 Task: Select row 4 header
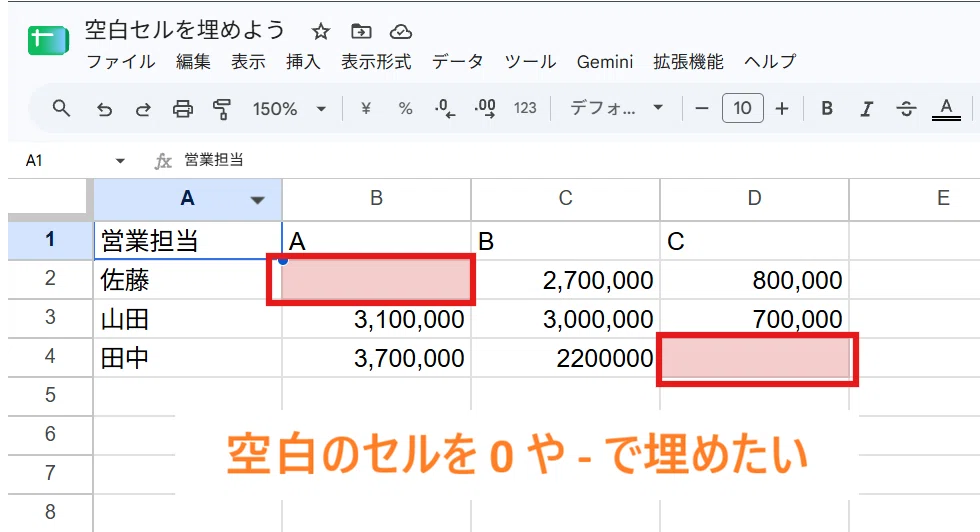[50, 357]
